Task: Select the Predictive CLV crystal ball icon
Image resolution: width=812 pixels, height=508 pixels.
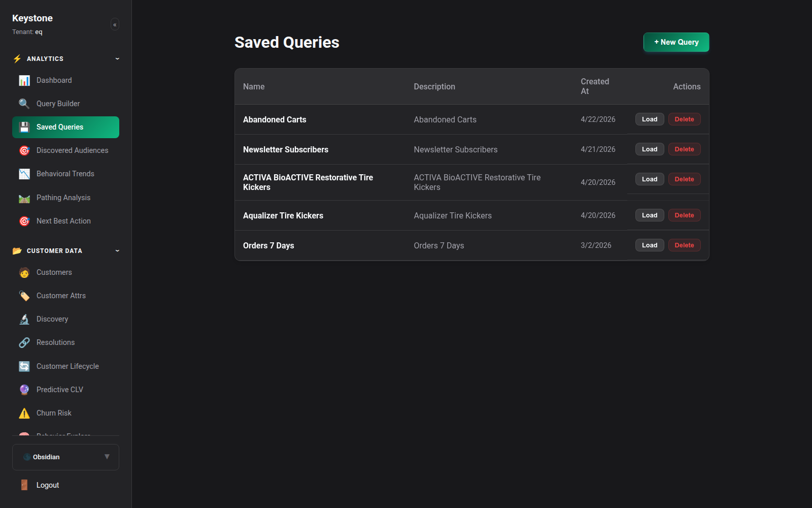Action: tap(24, 390)
